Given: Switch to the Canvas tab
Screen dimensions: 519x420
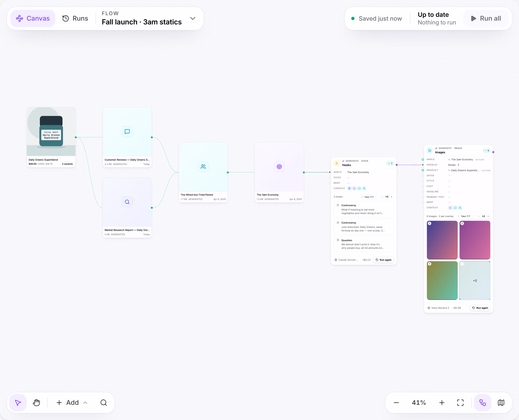Looking at the screenshot, I should [33, 18].
